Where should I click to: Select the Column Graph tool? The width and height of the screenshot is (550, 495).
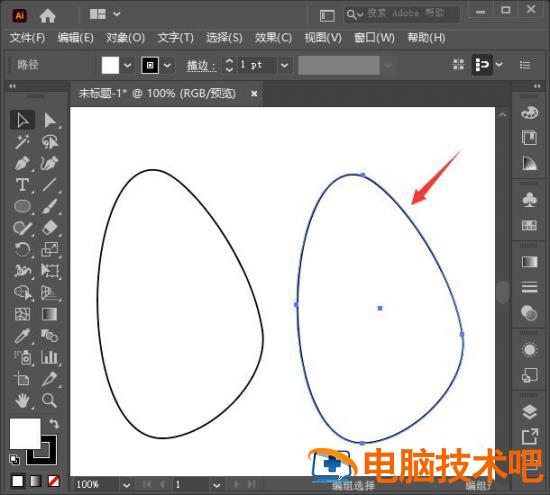pos(50,357)
